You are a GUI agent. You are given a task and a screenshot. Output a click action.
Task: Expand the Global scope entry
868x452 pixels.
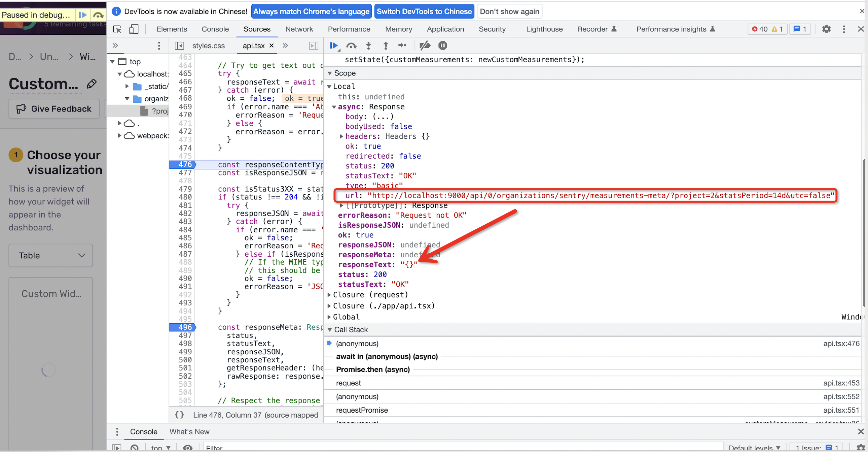329,317
